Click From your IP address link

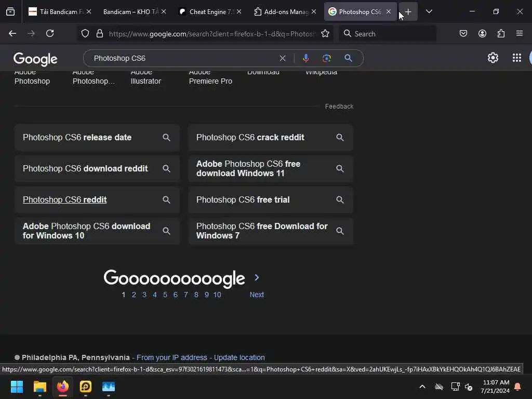click(171, 357)
